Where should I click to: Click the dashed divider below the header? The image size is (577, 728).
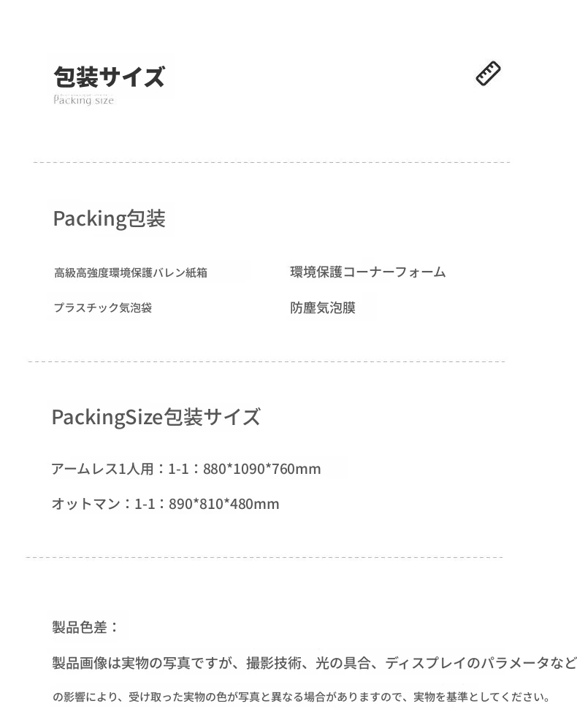272,163
